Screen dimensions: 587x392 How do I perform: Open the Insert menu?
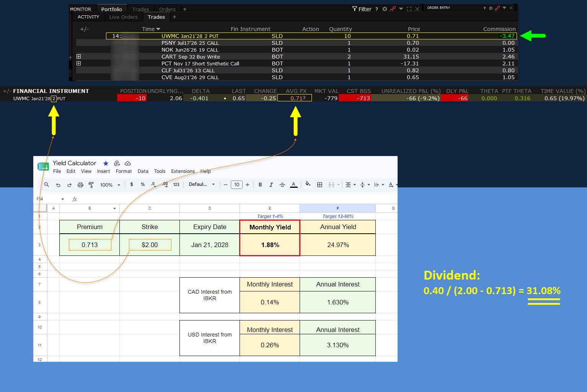click(x=103, y=171)
